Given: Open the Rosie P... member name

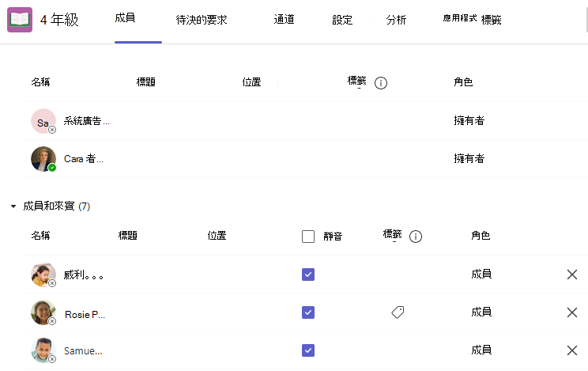Looking at the screenshot, I should 85,314.
